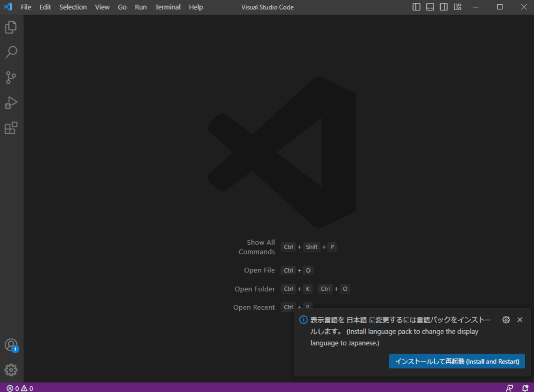Open the Manage settings gear

click(x=11, y=370)
